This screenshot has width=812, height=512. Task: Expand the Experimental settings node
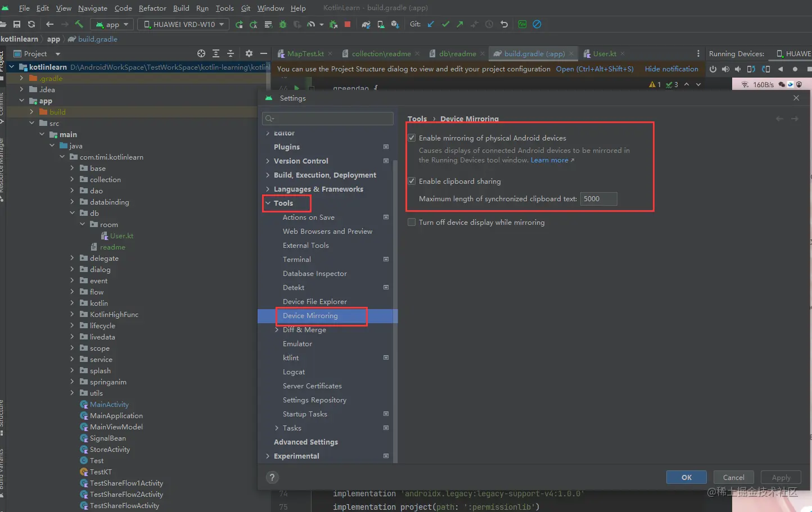pyautogui.click(x=268, y=456)
